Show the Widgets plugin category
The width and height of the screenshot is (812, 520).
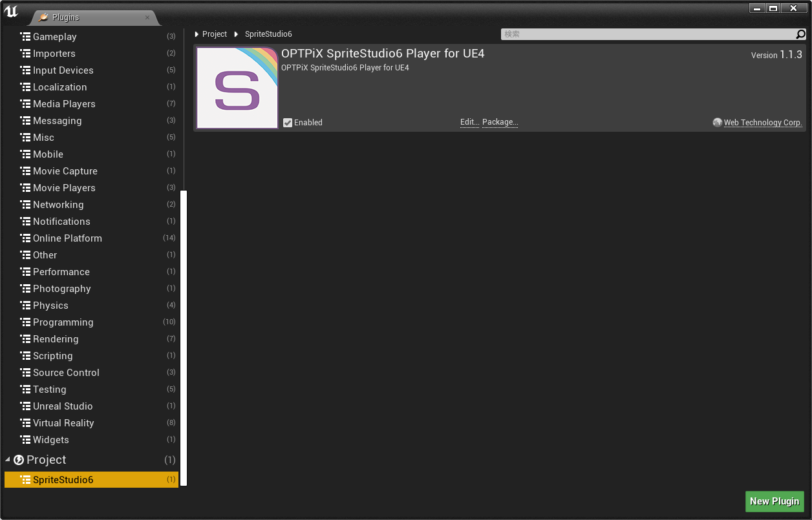[91, 440]
